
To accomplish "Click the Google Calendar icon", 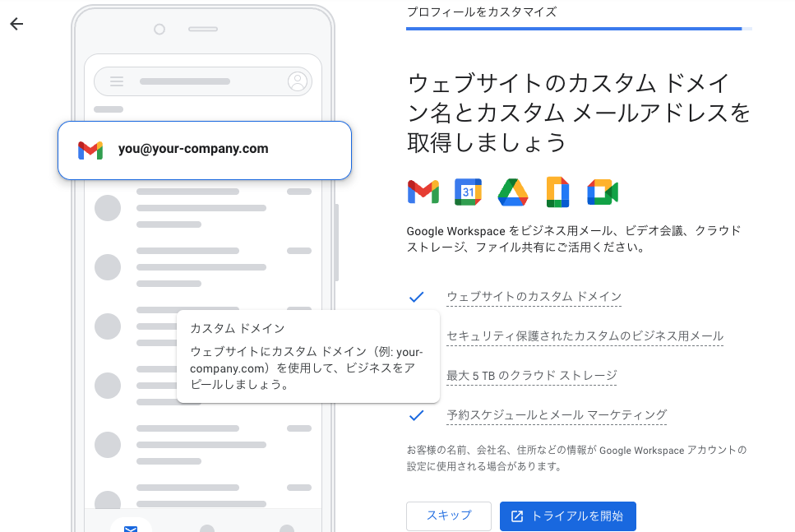I will point(468,192).
